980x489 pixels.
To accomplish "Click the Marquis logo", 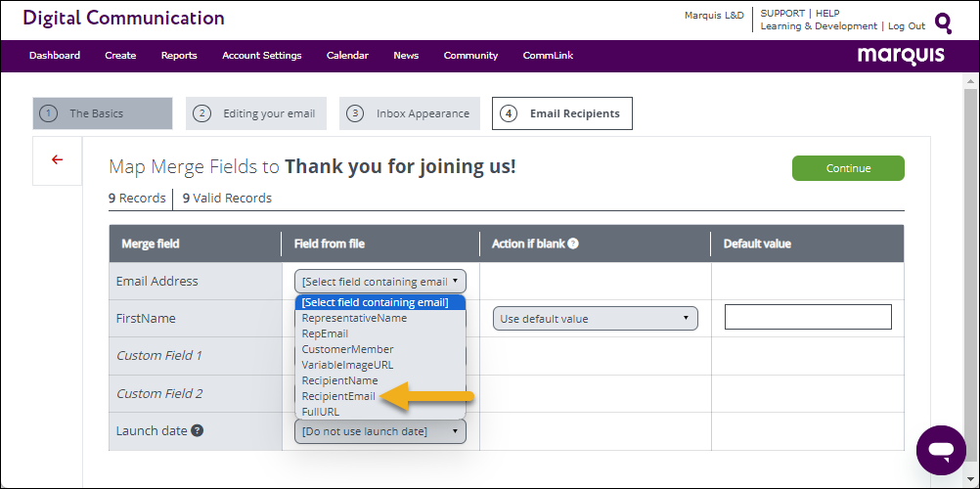I will 901,56.
